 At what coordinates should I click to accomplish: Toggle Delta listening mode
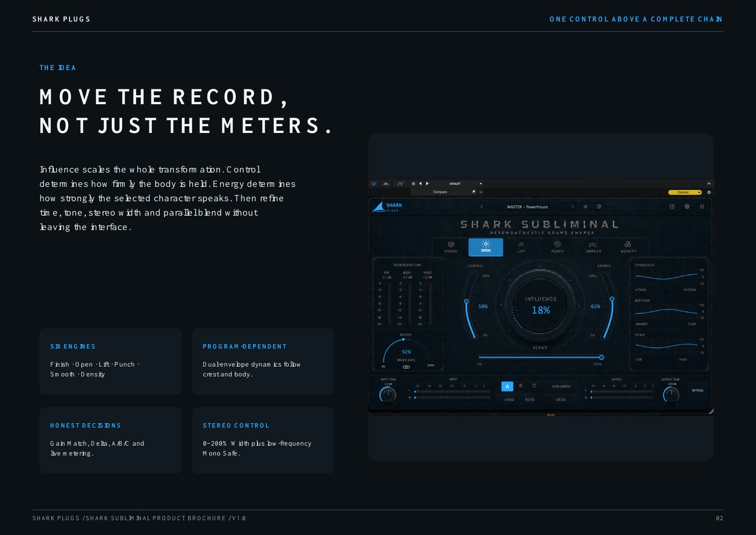(561, 399)
